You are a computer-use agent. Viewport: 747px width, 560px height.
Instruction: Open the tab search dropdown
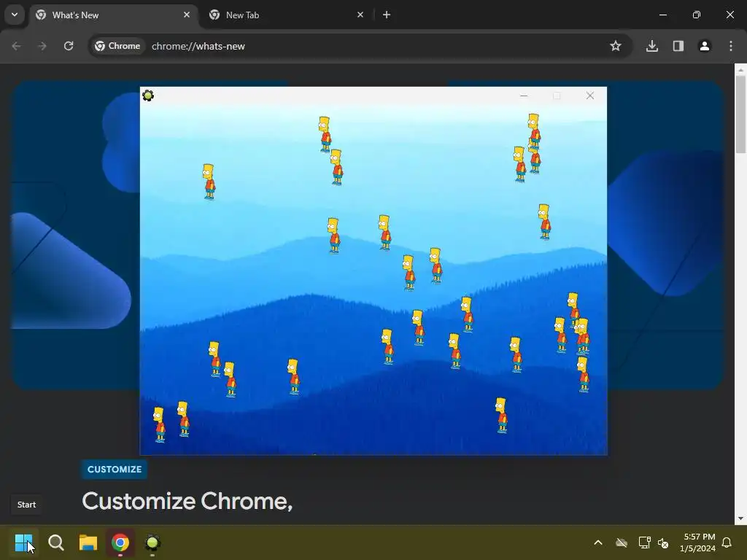pyautogui.click(x=15, y=15)
